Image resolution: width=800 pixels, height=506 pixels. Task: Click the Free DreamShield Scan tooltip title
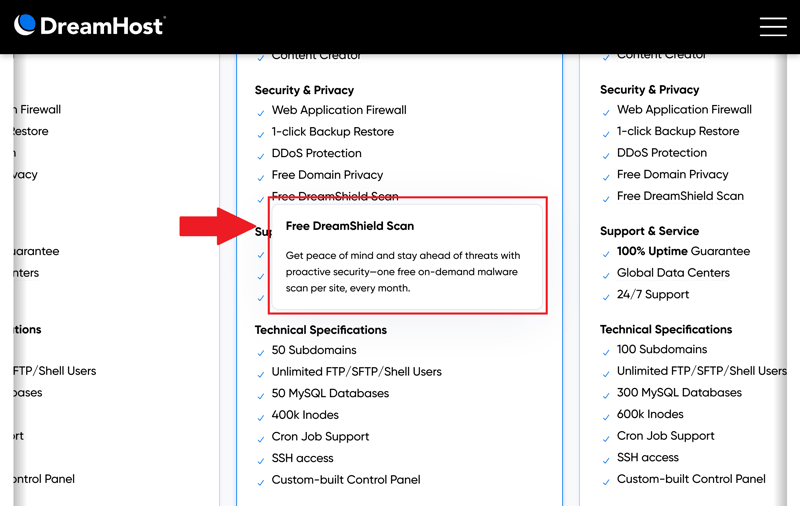349,226
